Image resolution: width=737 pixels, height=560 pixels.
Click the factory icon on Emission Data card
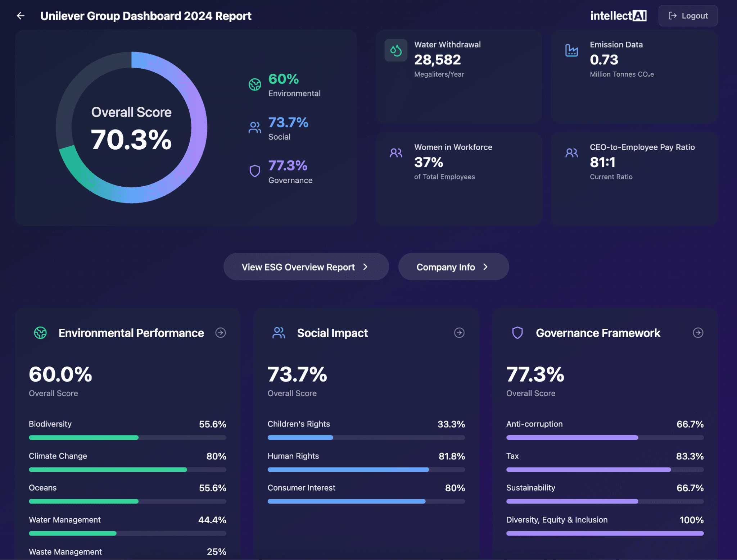click(x=571, y=50)
